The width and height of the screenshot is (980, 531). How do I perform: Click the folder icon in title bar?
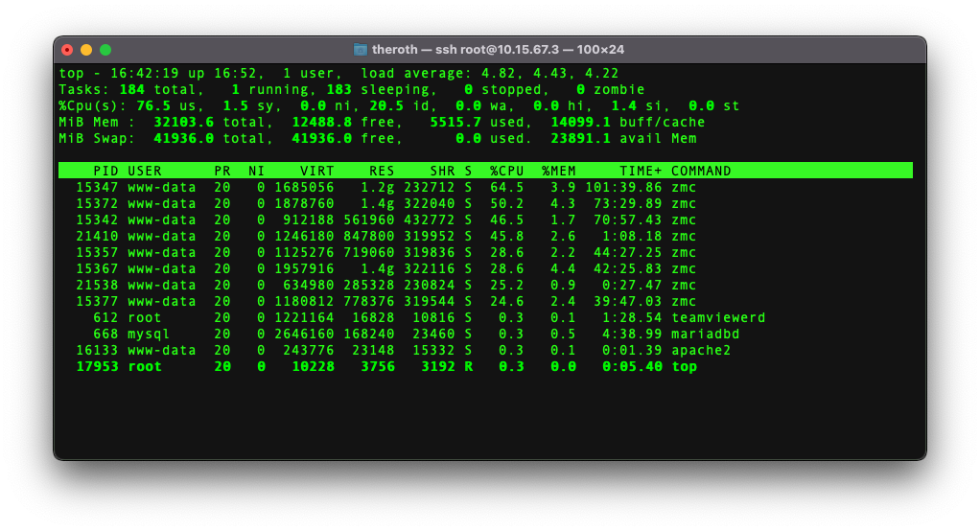[x=360, y=49]
